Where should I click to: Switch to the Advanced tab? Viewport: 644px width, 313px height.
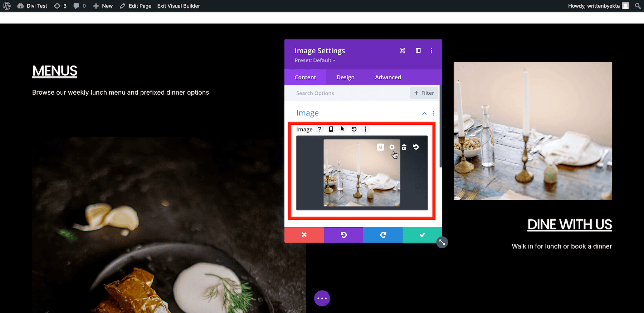[x=388, y=77]
